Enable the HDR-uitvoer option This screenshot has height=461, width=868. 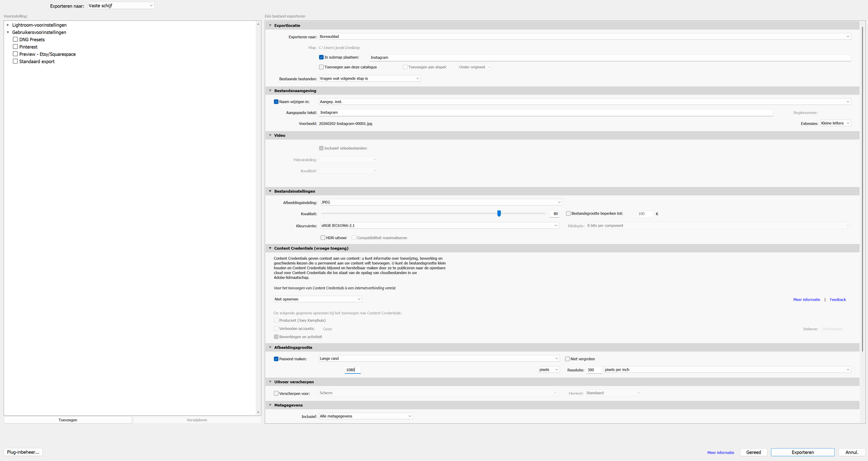point(323,237)
